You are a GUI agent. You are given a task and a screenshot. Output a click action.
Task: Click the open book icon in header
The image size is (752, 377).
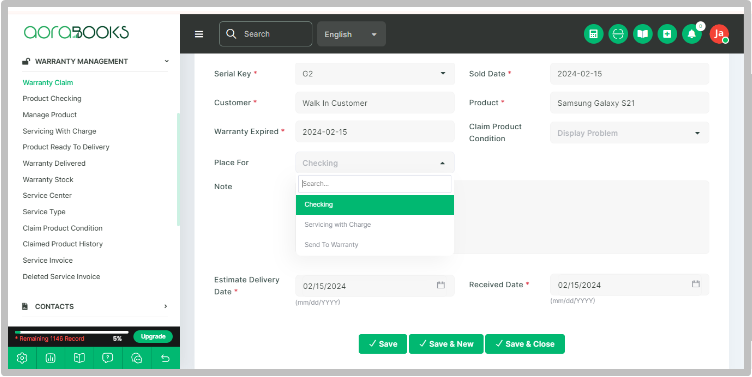[x=642, y=34]
